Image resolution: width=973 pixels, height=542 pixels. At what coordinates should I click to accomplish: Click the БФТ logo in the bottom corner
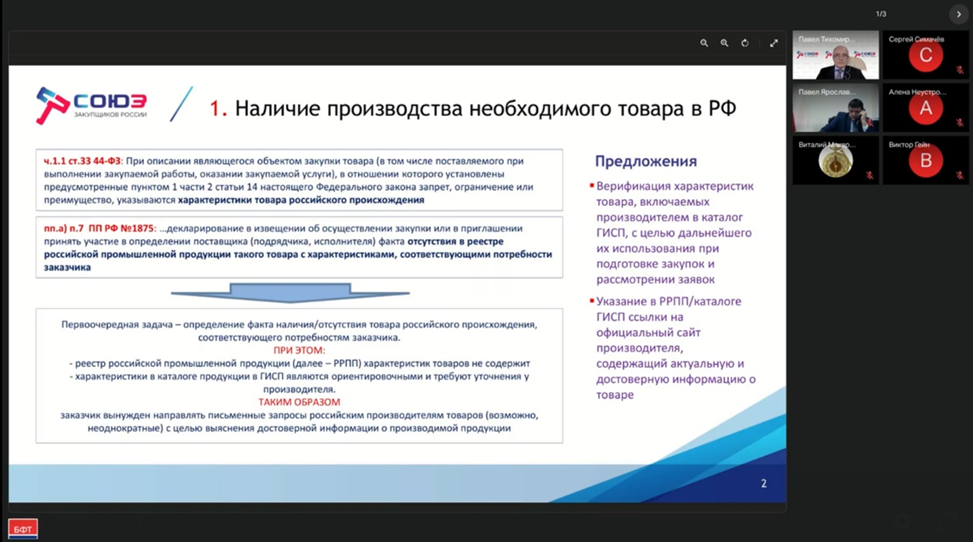pyautogui.click(x=23, y=529)
